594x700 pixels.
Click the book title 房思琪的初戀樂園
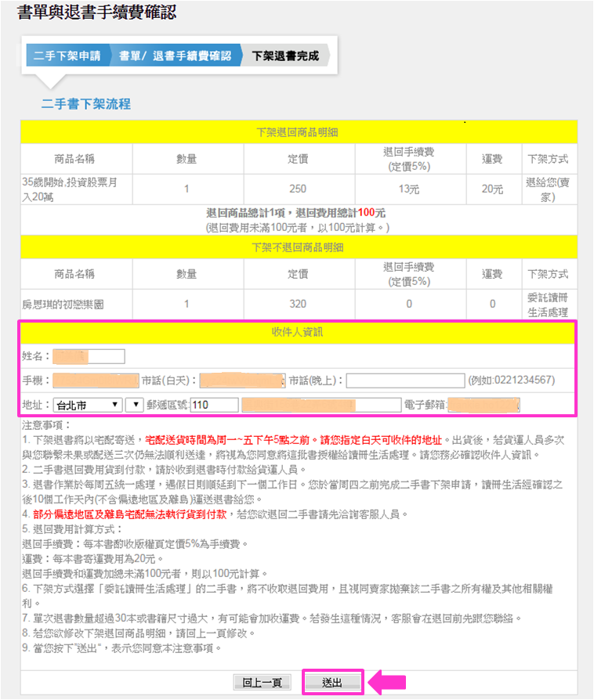tap(63, 304)
